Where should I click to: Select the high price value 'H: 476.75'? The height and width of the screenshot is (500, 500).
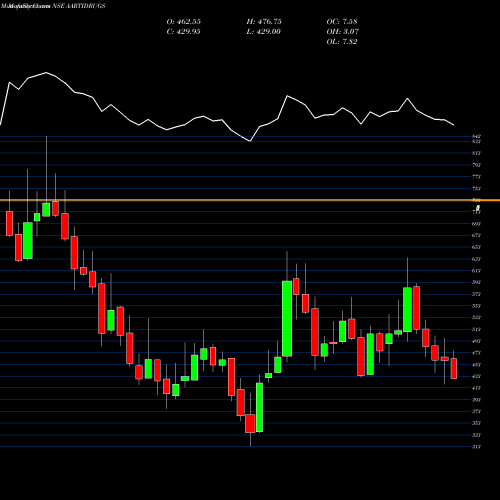(264, 22)
